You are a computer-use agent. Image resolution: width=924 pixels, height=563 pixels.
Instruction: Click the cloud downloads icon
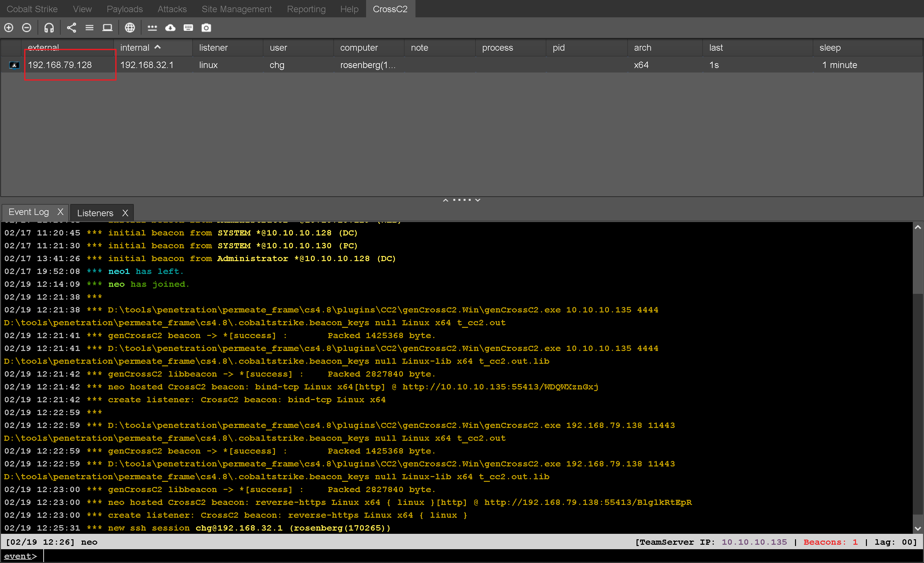[x=170, y=28]
